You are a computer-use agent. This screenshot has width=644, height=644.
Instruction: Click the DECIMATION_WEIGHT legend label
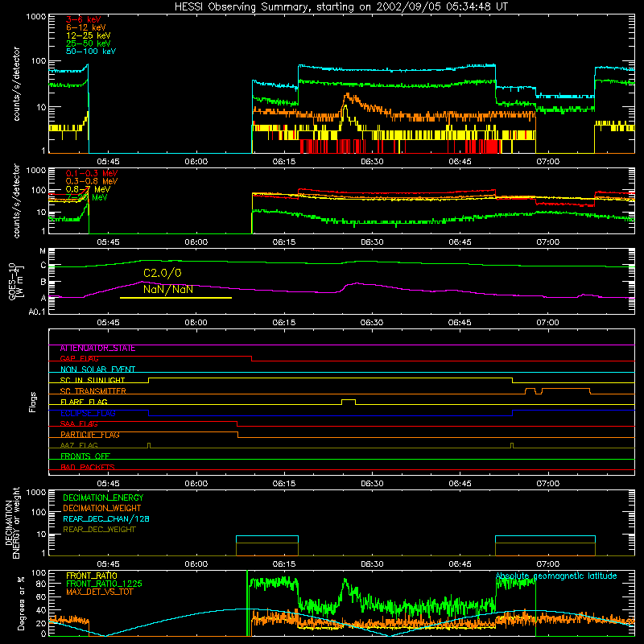click(x=102, y=508)
